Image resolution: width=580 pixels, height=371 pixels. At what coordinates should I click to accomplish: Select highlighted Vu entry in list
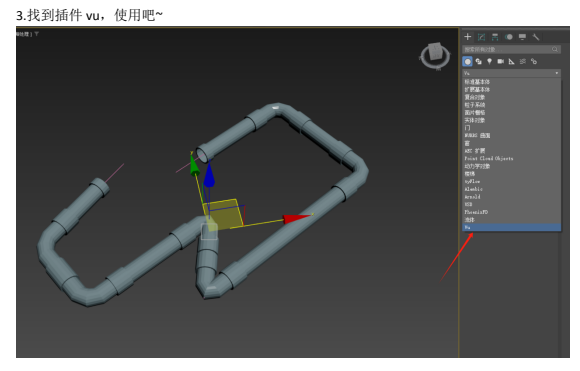[x=512, y=227]
